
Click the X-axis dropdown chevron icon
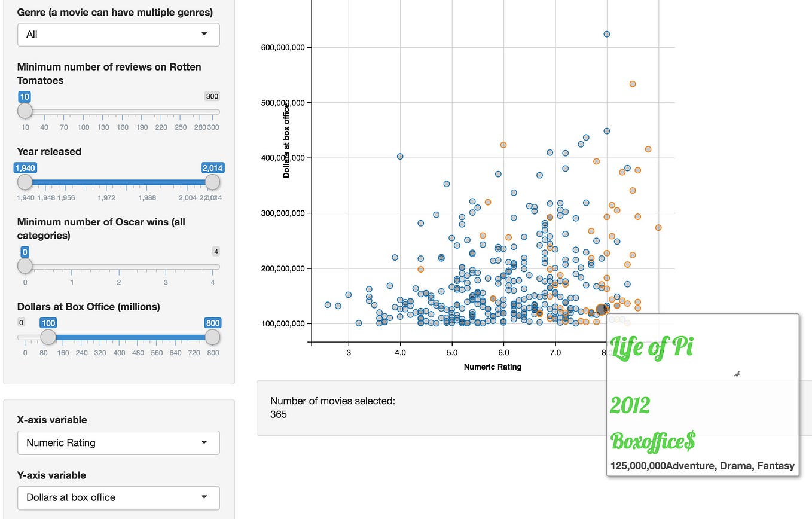click(x=203, y=442)
